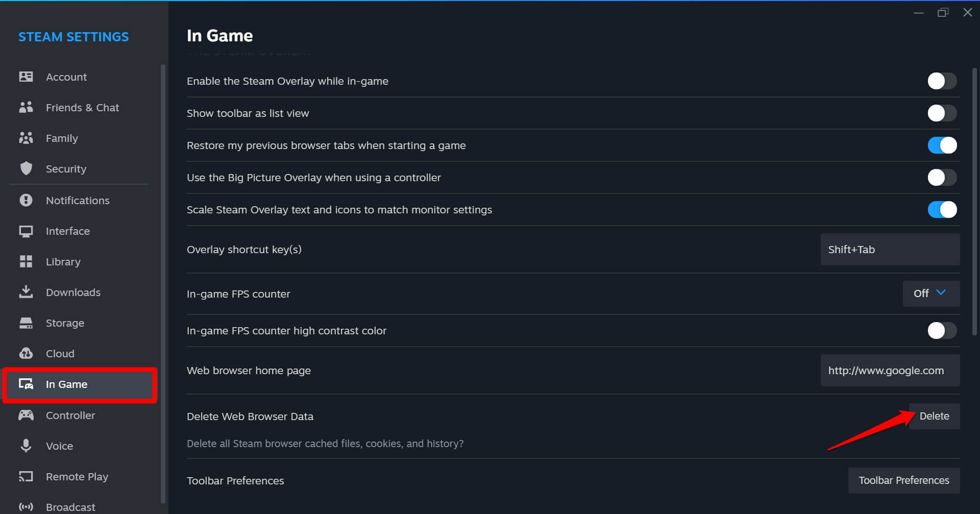Click the Notifications alert icon
This screenshot has width=980, height=514.
26,201
